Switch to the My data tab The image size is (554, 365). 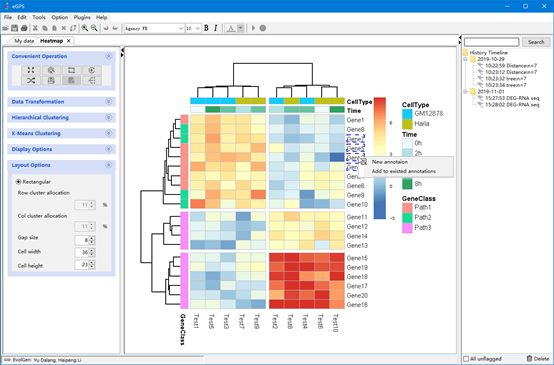point(24,41)
